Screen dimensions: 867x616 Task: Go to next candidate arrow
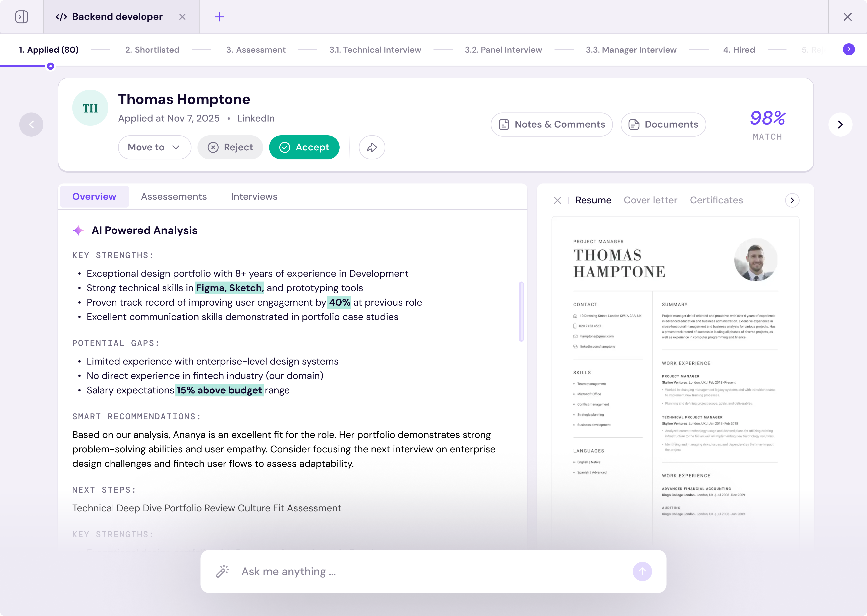pos(841,124)
